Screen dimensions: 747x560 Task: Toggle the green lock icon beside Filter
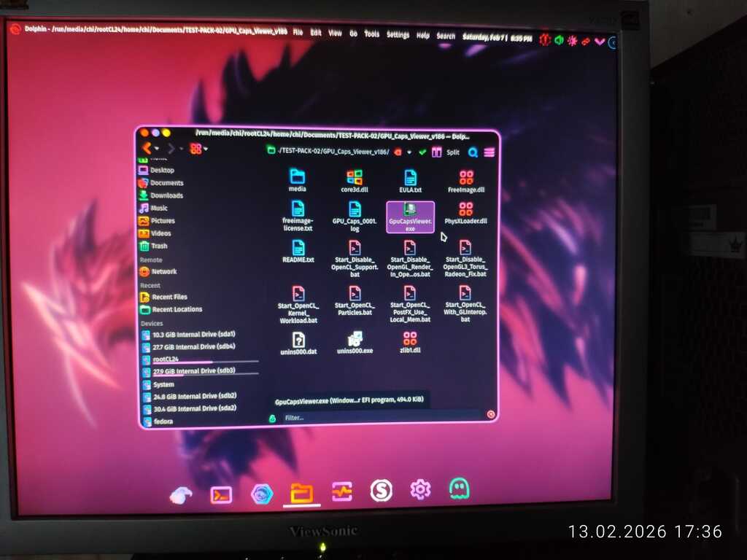[x=272, y=418]
